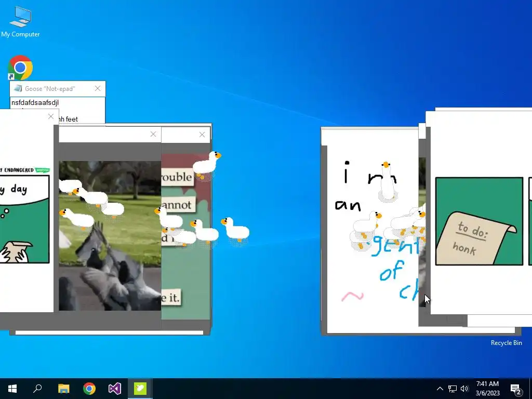Show hidden system tray icons
Screen dimensions: 532x399
(440, 389)
